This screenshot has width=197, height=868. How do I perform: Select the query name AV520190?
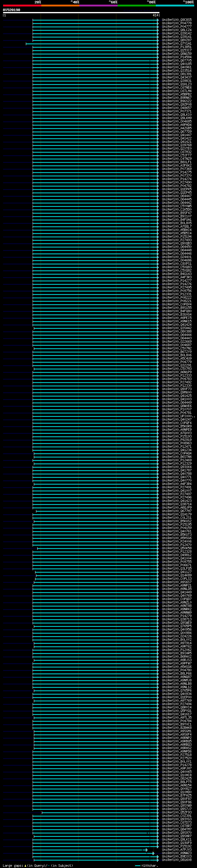click(x=11, y=10)
